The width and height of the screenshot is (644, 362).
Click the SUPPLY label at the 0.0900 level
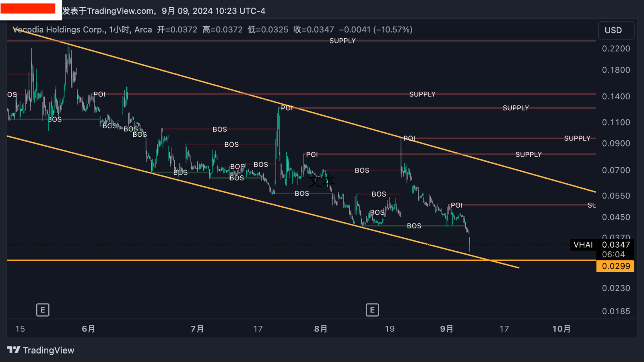pos(577,138)
